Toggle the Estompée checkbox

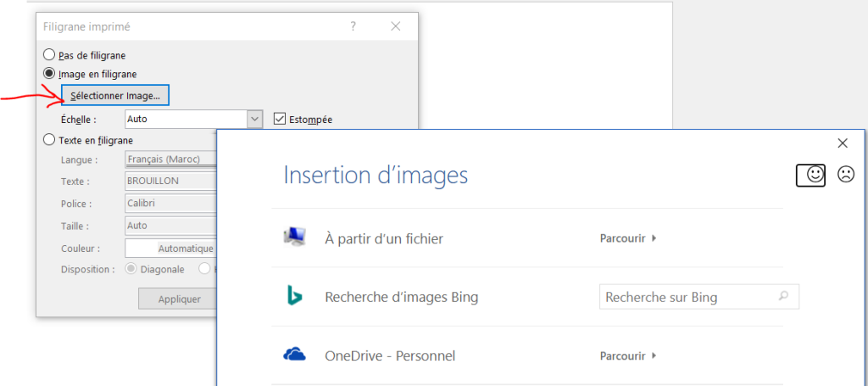tap(280, 119)
